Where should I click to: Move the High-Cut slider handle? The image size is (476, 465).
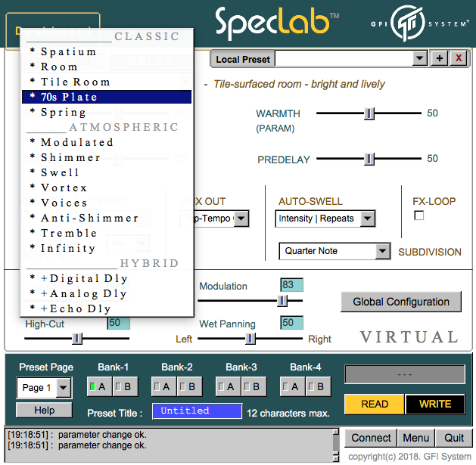coord(77,339)
